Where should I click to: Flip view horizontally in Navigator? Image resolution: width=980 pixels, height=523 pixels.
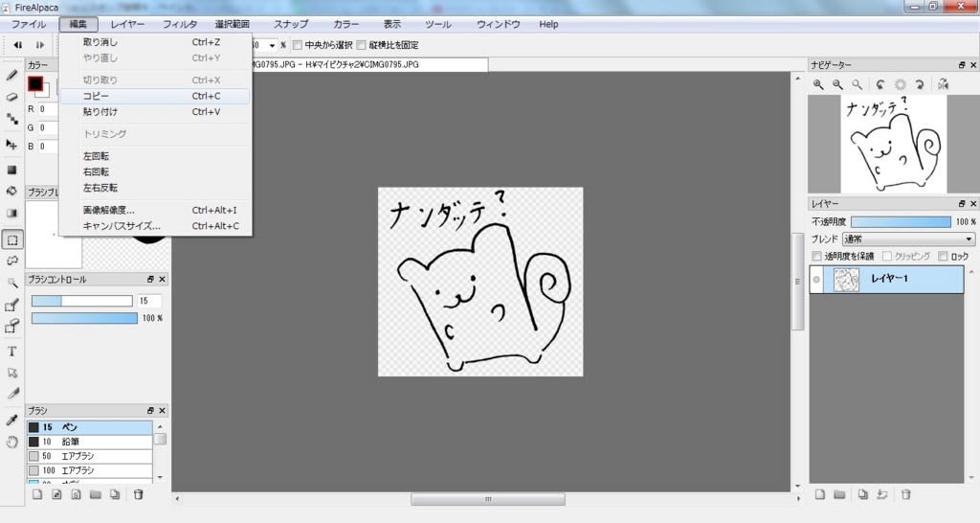click(943, 84)
